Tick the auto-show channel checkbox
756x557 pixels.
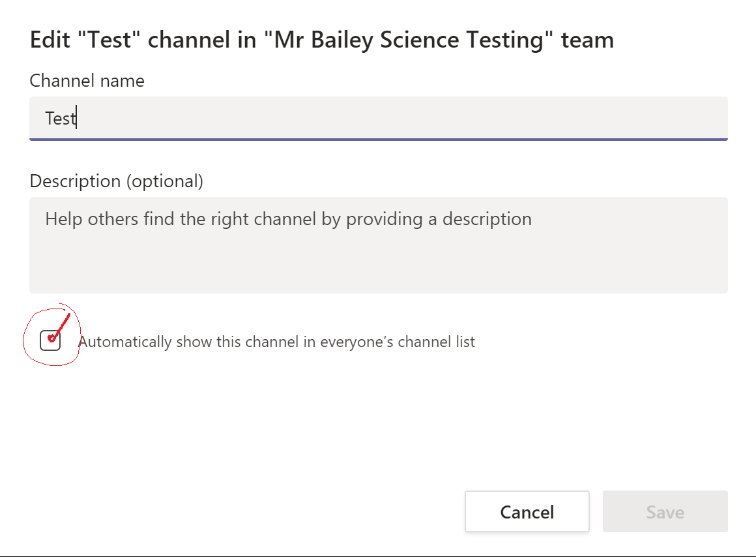pyautogui.click(x=50, y=340)
